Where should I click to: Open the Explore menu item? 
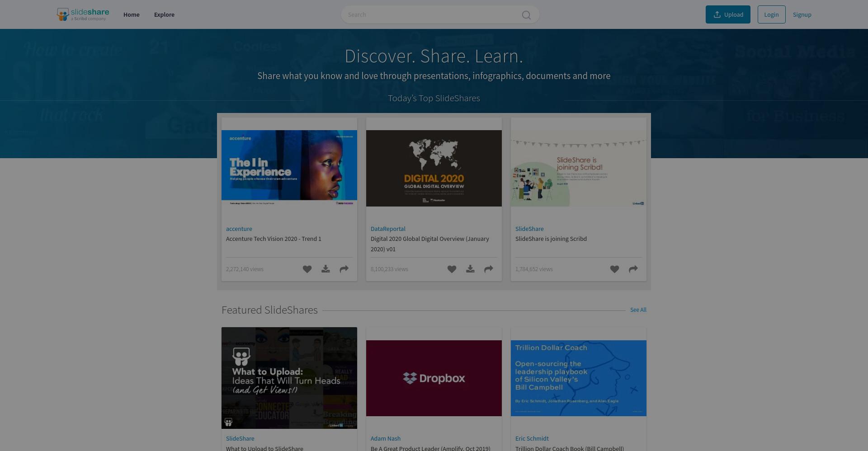click(164, 14)
